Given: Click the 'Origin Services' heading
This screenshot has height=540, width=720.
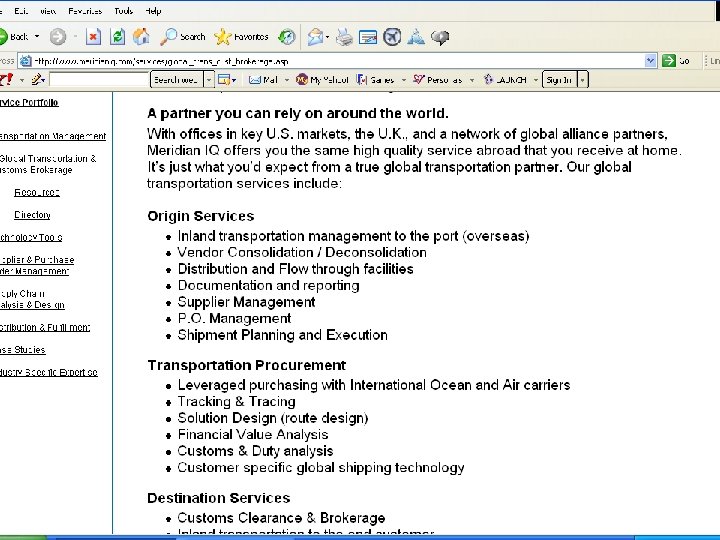Looking at the screenshot, I should click(201, 216).
